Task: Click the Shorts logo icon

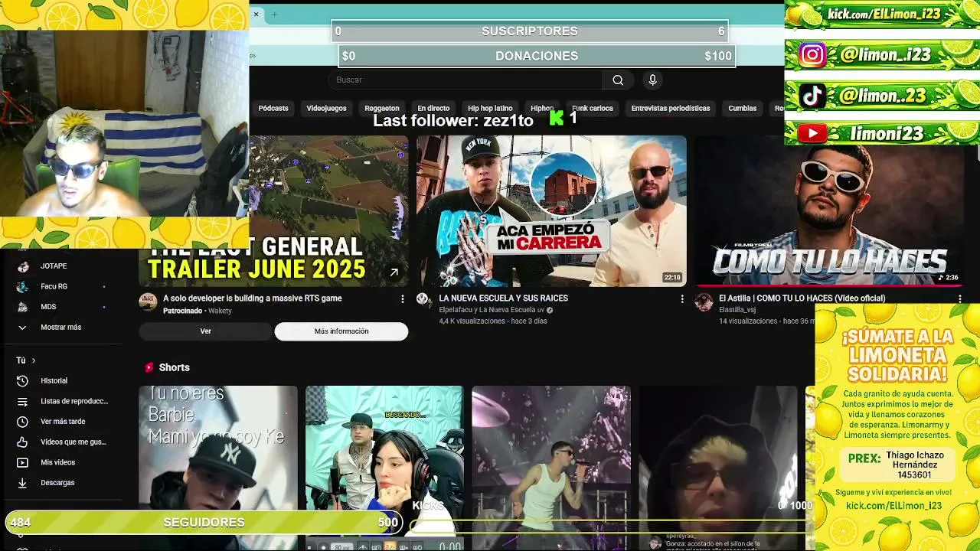Action: [149, 367]
